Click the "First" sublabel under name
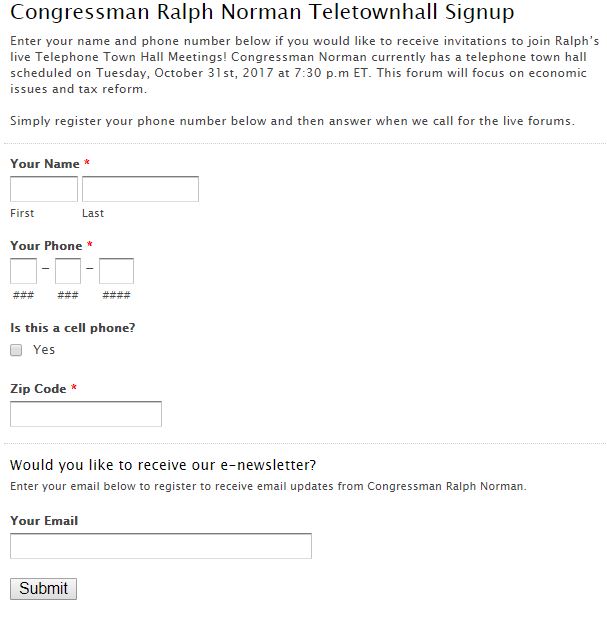The width and height of the screenshot is (607, 621). (x=22, y=213)
